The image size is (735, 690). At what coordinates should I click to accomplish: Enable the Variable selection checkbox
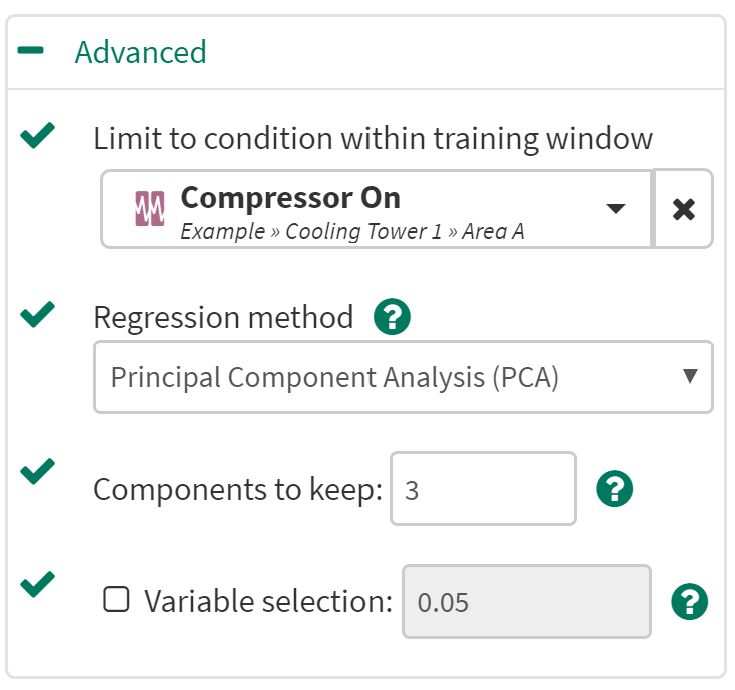click(117, 600)
